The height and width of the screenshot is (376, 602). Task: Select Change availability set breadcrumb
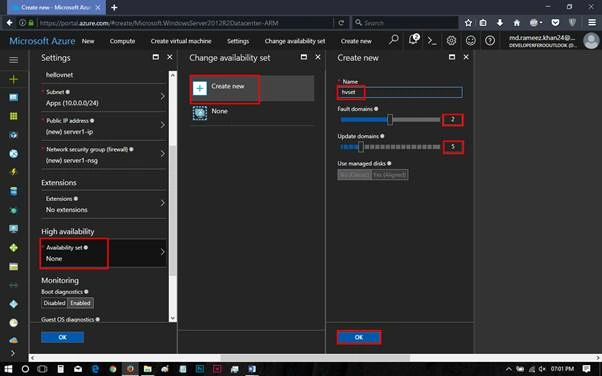pyautogui.click(x=295, y=41)
